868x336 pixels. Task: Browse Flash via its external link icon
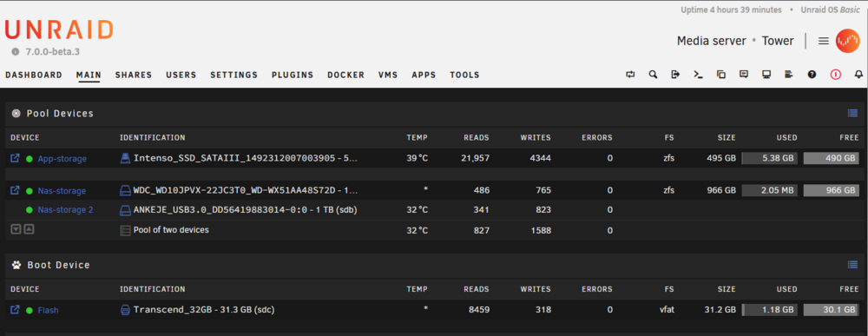tap(15, 310)
